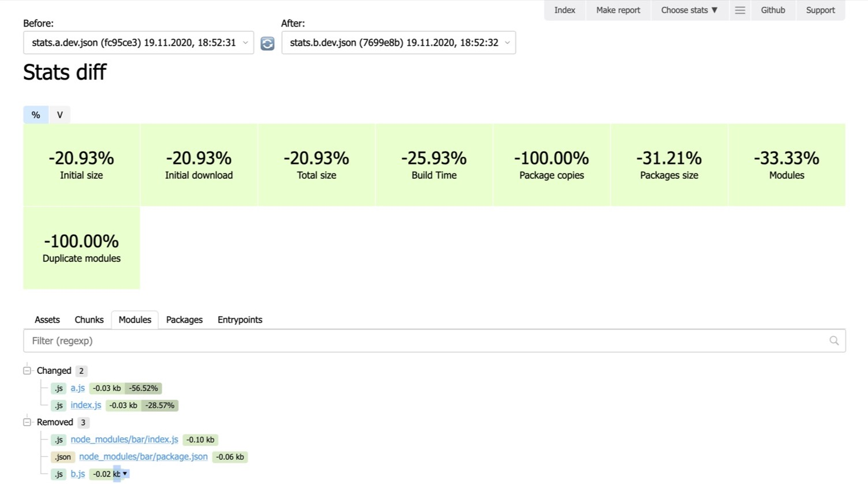This screenshot has width=868, height=484.
Task: Click the .js badge beside a.js
Action: [x=58, y=388]
